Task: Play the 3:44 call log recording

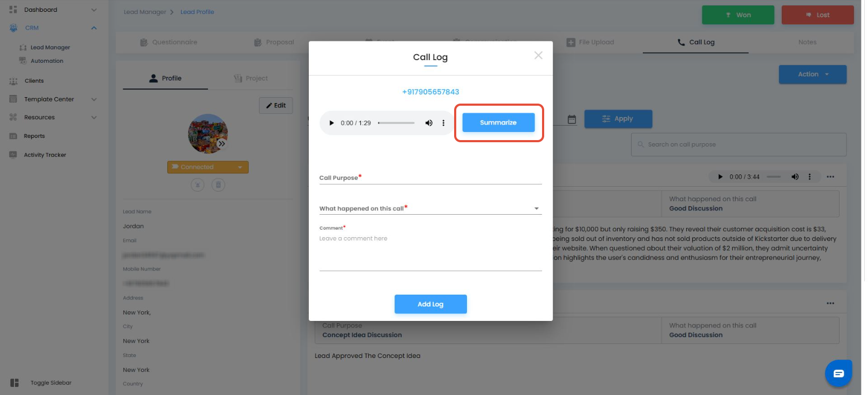Action: coord(720,177)
